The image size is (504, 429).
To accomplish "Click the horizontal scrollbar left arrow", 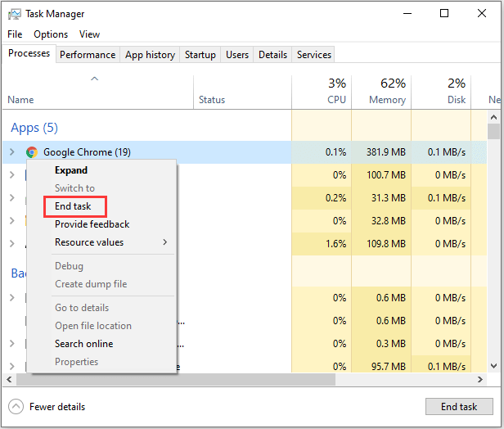I will [x=9, y=380].
